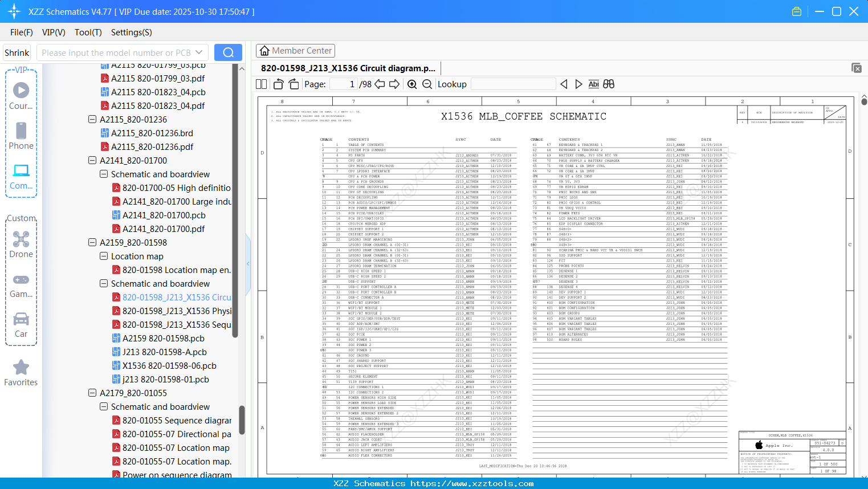Rotate page counterclockwise
The image size is (868, 489).
(x=279, y=84)
